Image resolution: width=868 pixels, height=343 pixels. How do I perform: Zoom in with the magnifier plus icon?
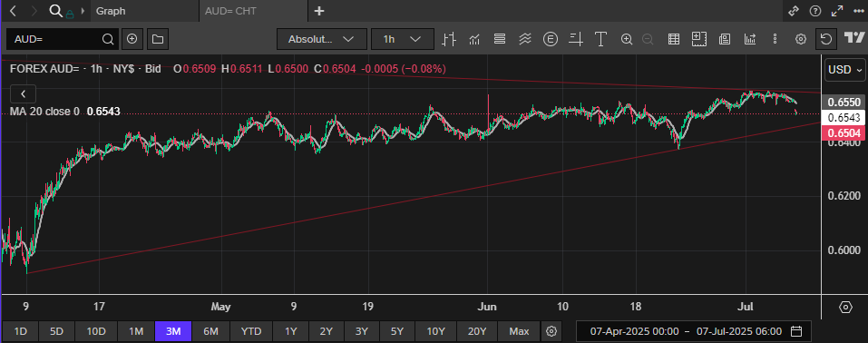(x=627, y=39)
